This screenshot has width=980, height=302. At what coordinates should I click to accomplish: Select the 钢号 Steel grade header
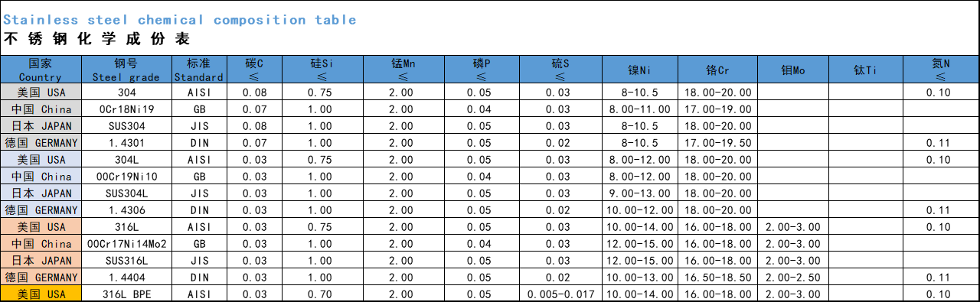point(126,70)
